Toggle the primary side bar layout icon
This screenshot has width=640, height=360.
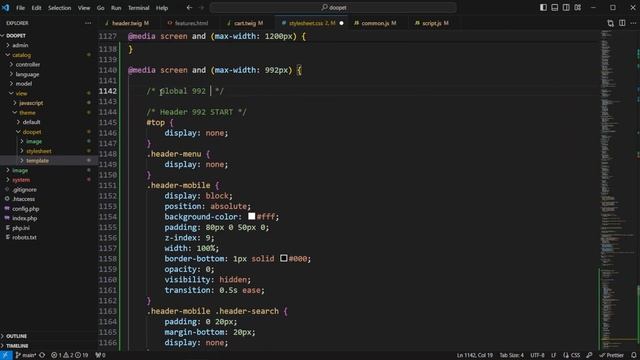[x=543, y=7]
